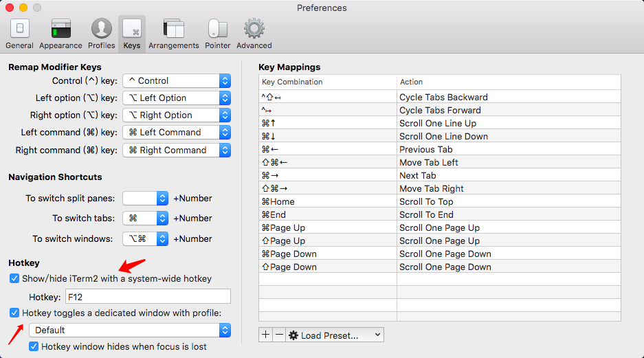Click the minus icon to remove mapping
Image resolution: width=644 pixels, height=358 pixels.
(x=278, y=335)
